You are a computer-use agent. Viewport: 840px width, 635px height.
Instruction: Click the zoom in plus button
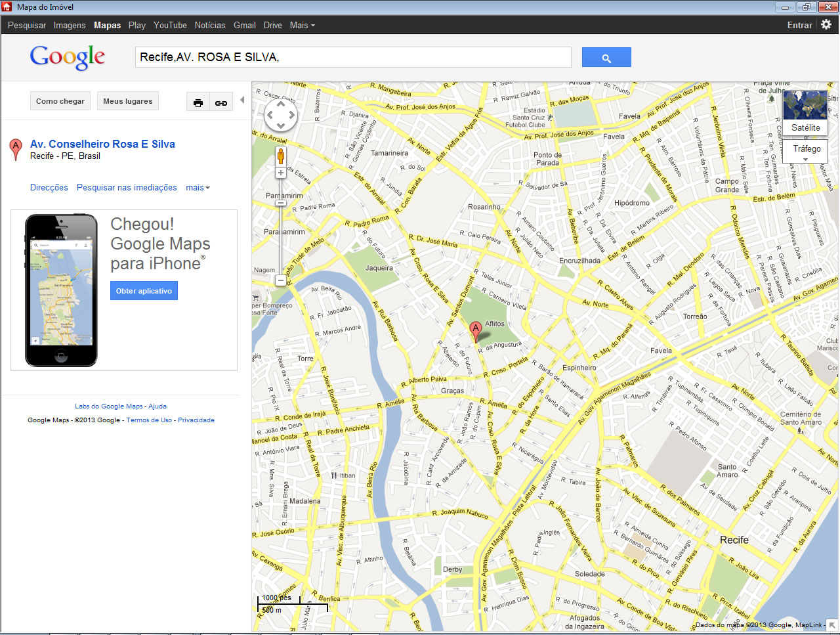point(281,173)
